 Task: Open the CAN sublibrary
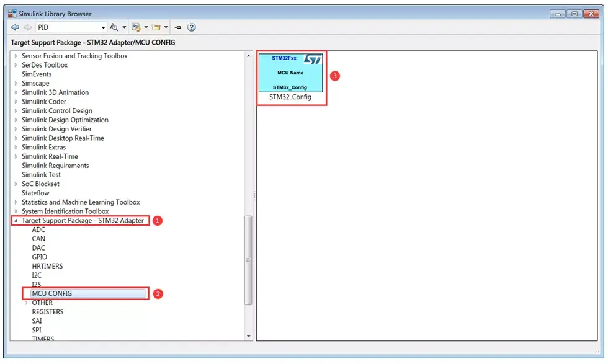38,239
